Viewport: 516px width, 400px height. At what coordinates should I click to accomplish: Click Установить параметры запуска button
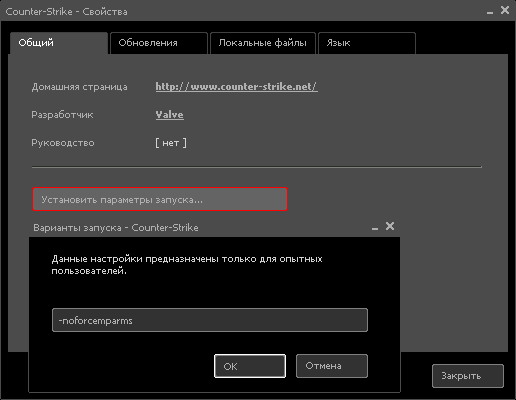160,199
